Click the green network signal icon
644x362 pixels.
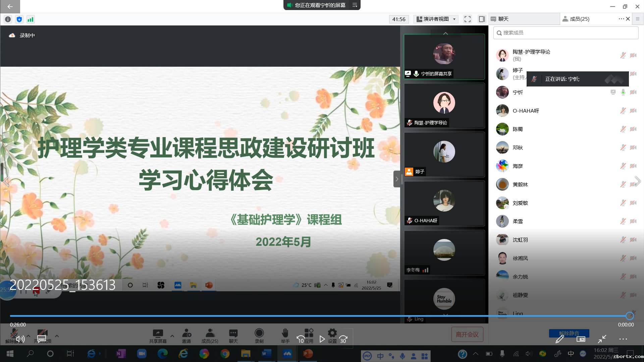tap(31, 19)
